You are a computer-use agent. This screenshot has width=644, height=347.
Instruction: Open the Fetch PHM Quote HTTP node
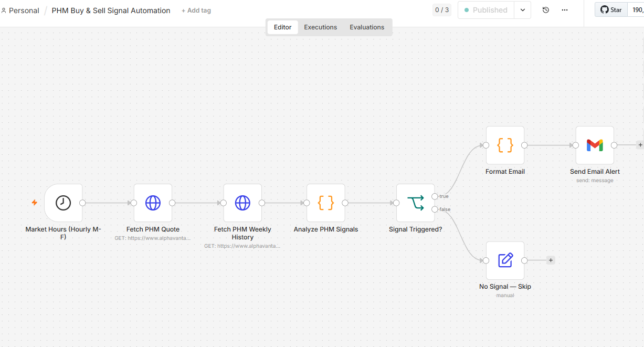click(153, 203)
